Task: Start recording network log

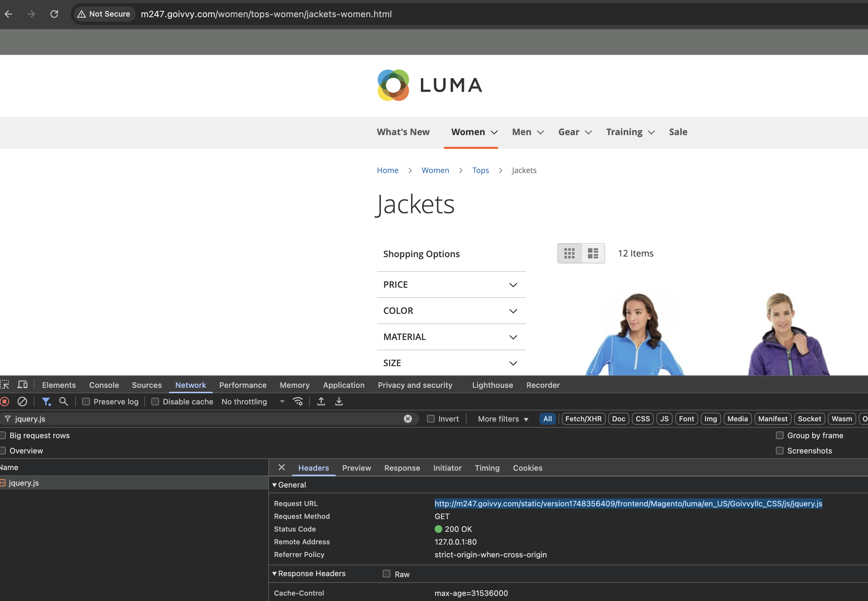Action: tap(5, 402)
